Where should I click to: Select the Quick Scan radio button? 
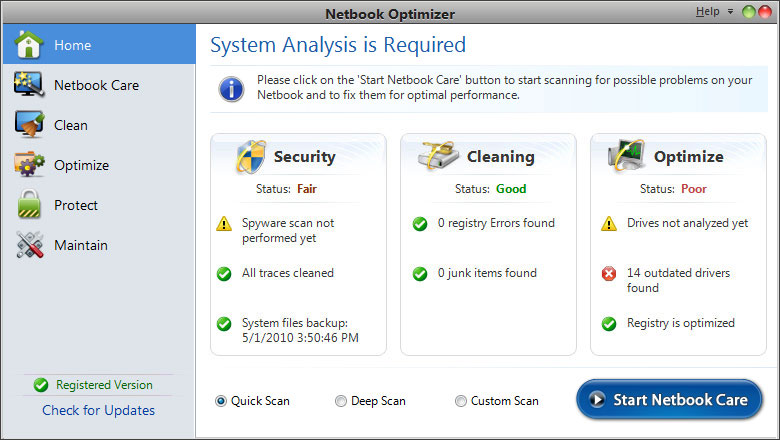tap(221, 401)
